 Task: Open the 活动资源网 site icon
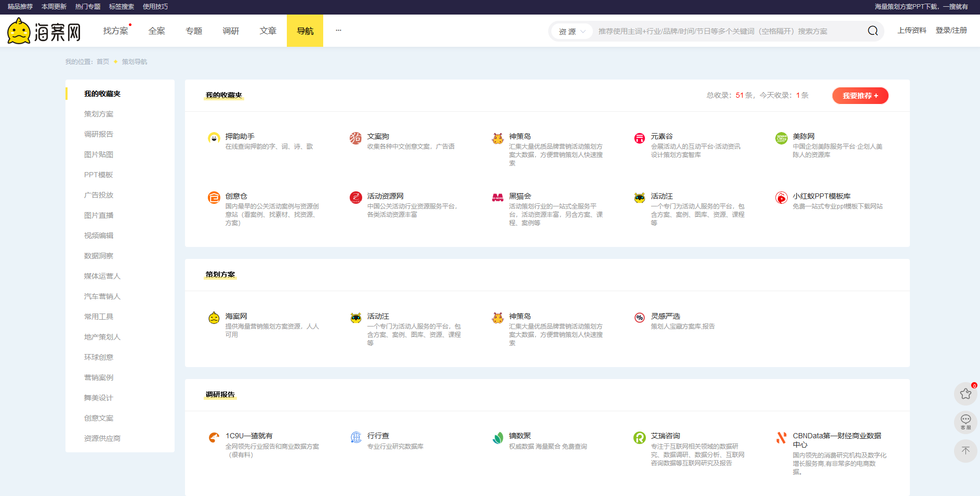(x=356, y=198)
